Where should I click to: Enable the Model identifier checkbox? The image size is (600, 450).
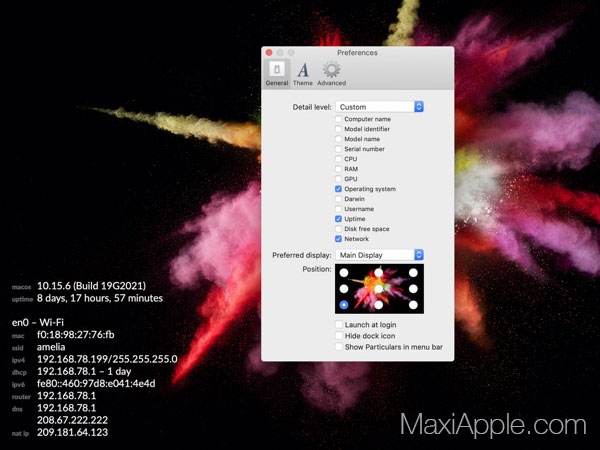click(x=338, y=129)
